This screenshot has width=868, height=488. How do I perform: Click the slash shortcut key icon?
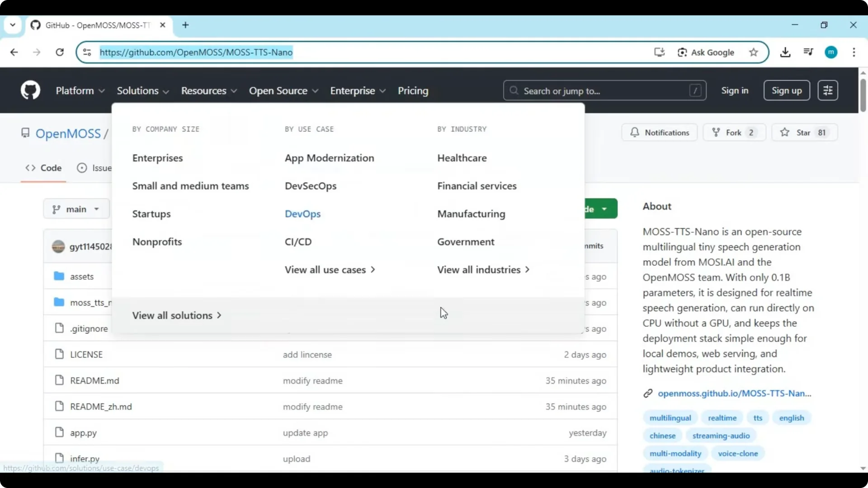click(695, 90)
